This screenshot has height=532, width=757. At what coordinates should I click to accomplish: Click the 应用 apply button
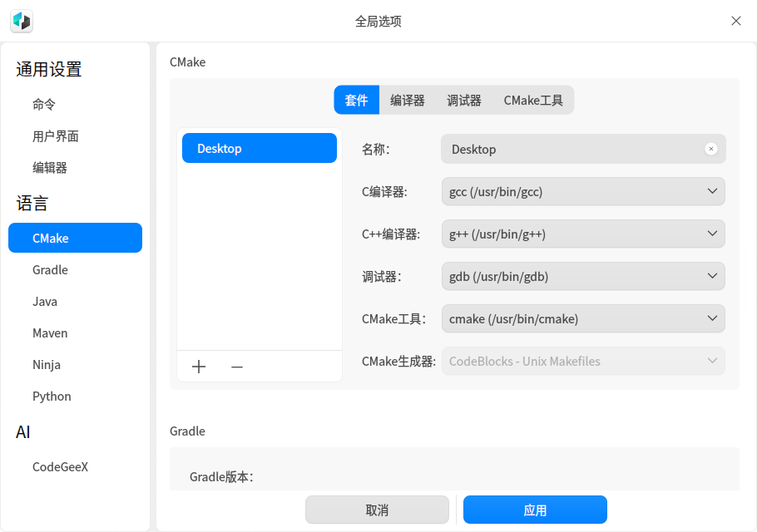click(x=535, y=510)
